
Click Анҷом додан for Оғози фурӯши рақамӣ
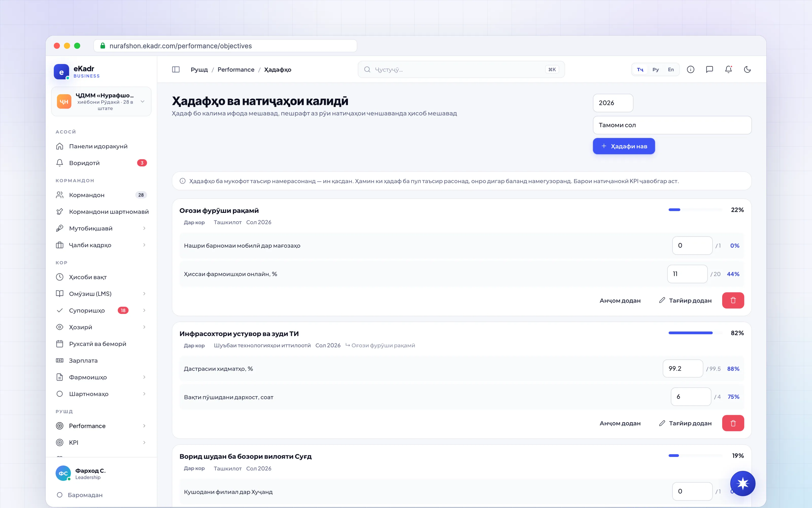click(x=620, y=300)
